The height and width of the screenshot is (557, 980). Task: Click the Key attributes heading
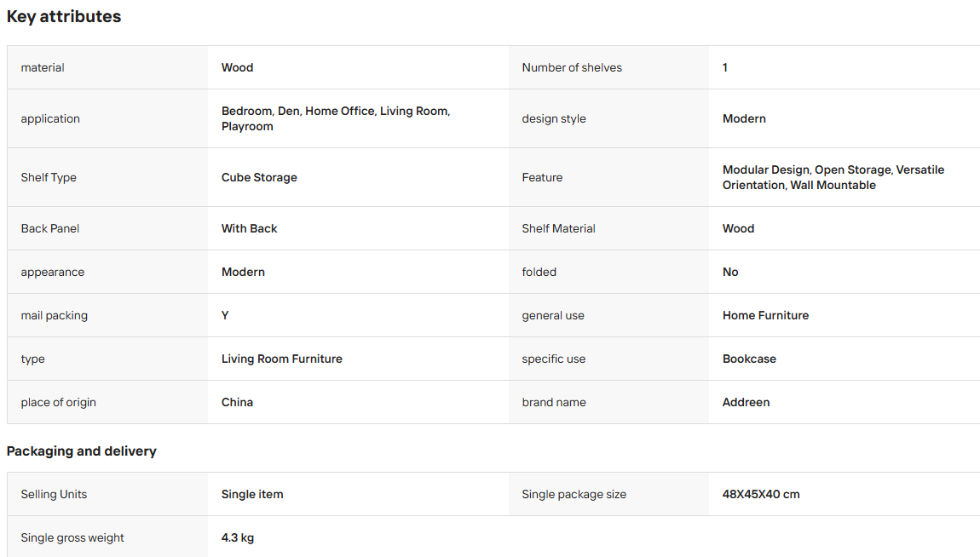(x=64, y=17)
